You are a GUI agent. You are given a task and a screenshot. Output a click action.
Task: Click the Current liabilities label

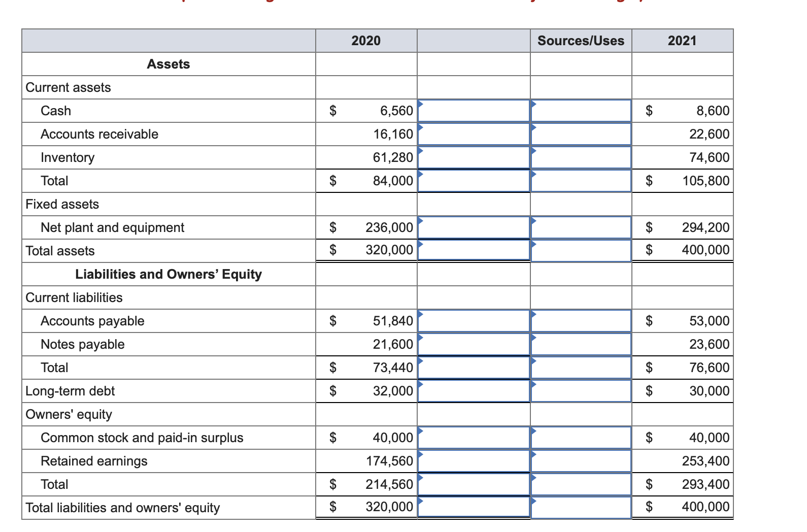74,297
